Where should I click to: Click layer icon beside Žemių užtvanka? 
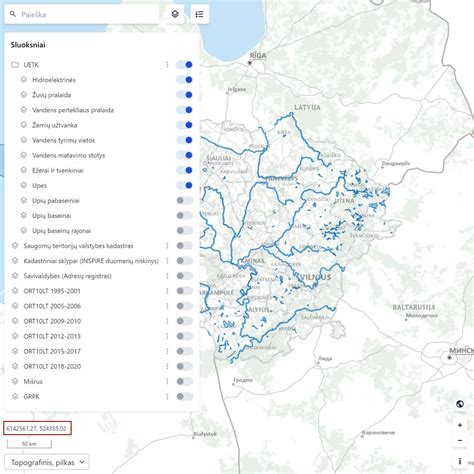tap(24, 125)
